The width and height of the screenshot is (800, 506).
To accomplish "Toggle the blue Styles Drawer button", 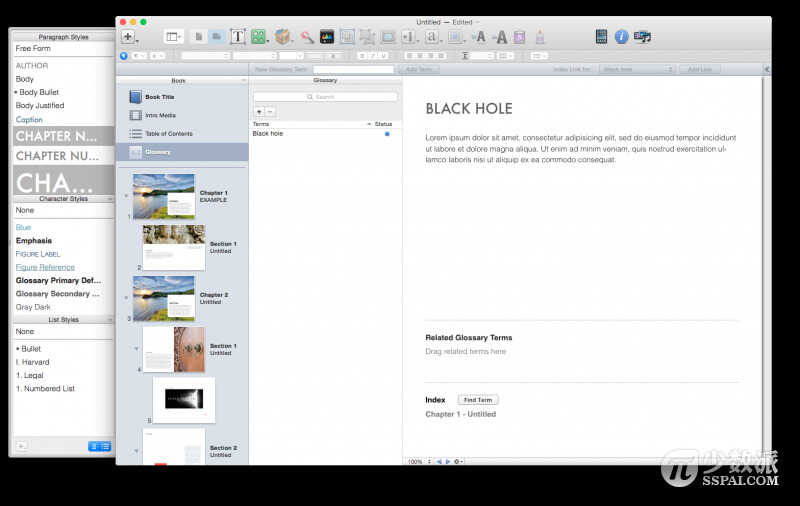I will coord(123,56).
